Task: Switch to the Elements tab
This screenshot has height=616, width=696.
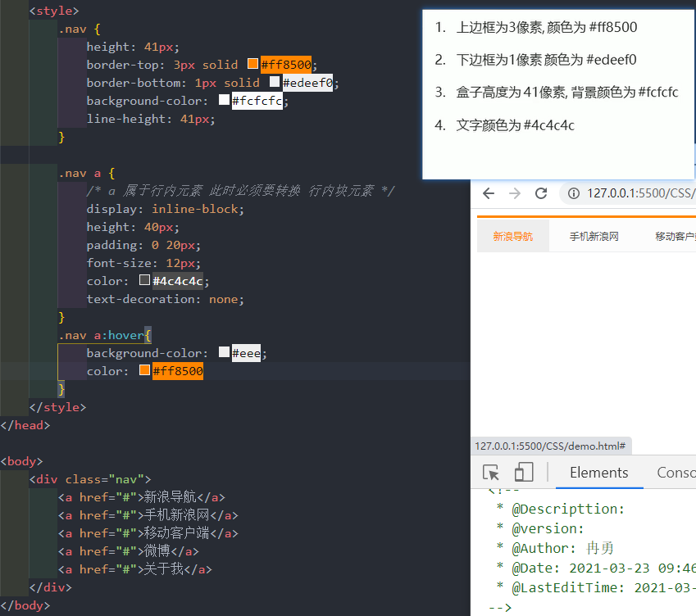Action: click(x=598, y=473)
